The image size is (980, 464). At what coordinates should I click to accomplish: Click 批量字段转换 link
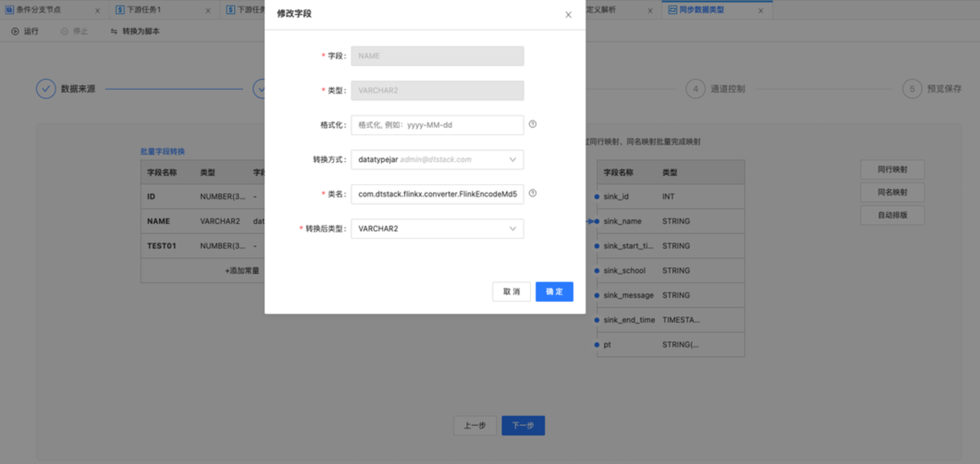162,151
